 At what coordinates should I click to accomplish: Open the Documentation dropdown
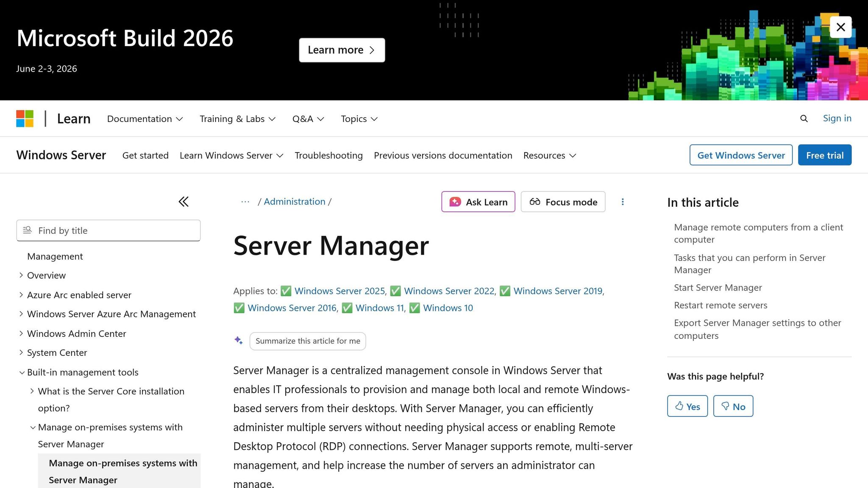tap(145, 119)
